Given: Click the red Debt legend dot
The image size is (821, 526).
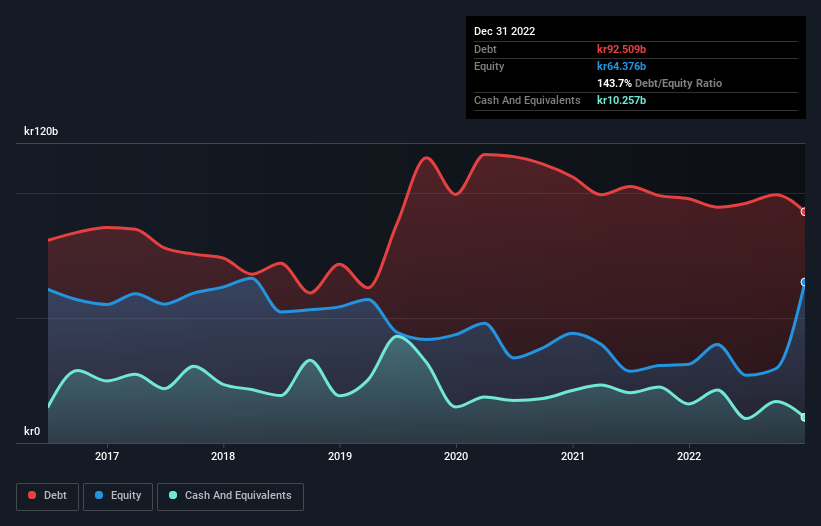Looking at the screenshot, I should tap(32, 495).
